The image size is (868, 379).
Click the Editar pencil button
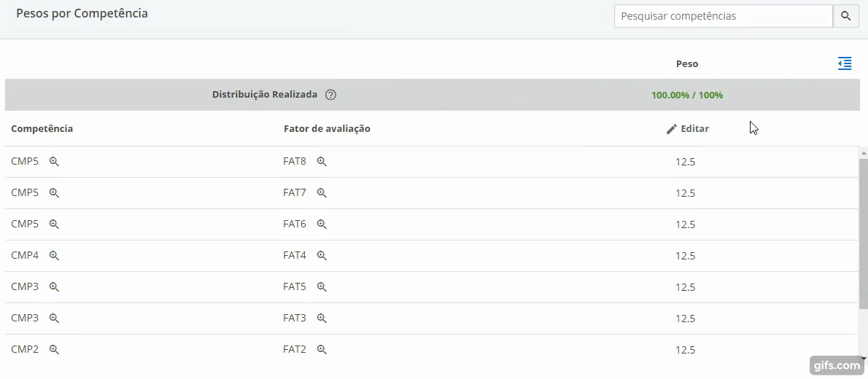pyautogui.click(x=687, y=129)
